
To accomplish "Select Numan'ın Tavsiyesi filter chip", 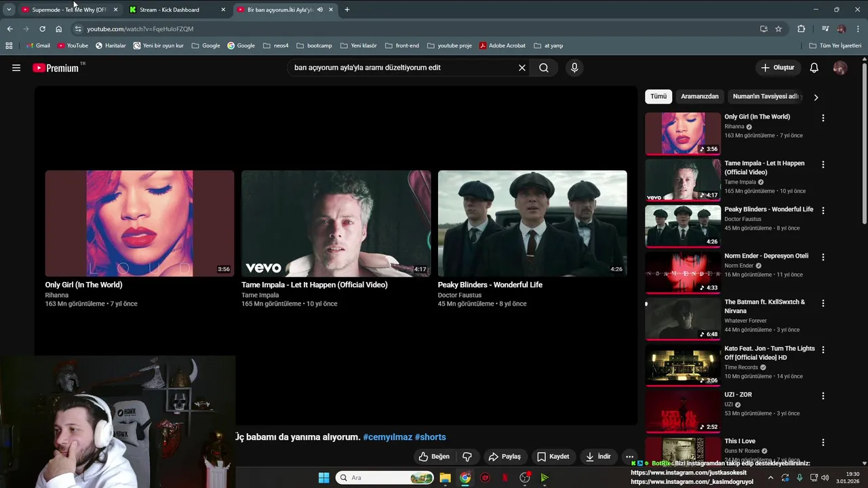I will [x=766, y=96].
